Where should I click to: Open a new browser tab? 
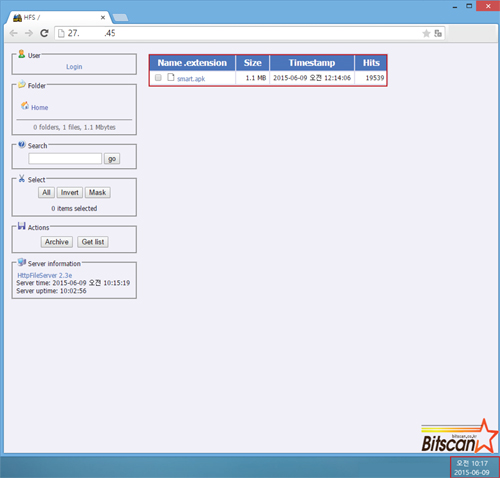[x=120, y=18]
